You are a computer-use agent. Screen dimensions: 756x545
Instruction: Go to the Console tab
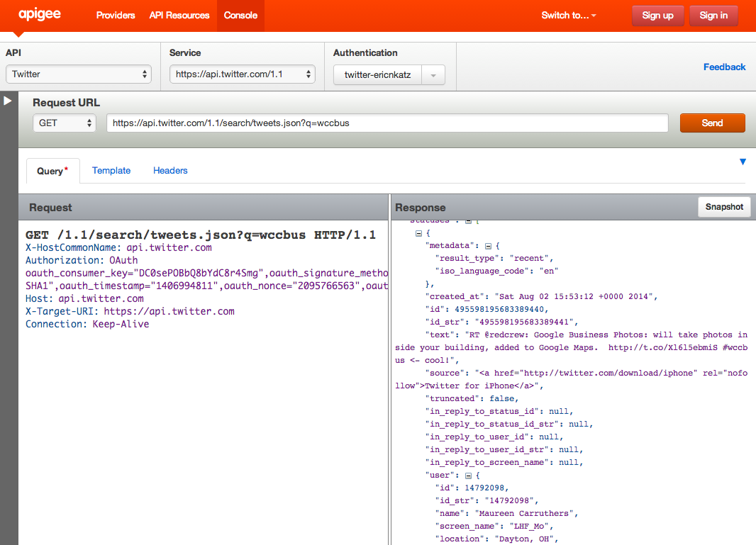[x=240, y=16]
